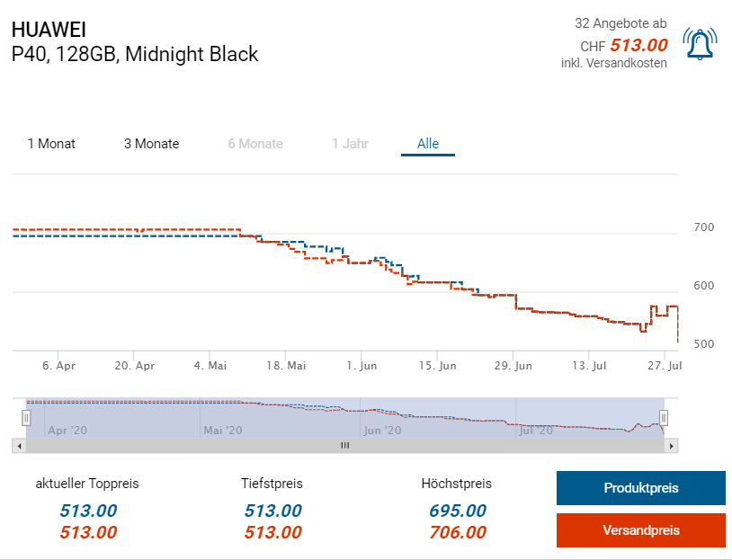Click the 695.00 Höchstpreis product value
The height and width of the screenshot is (560, 732).
458,511
